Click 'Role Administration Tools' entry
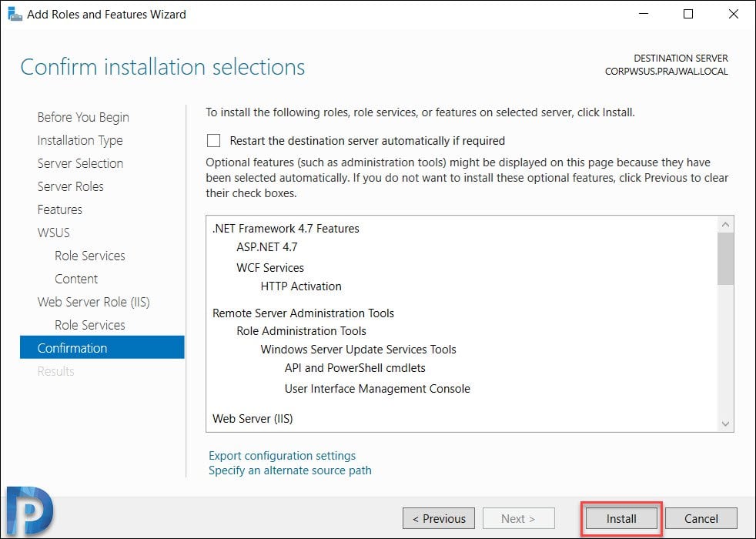Image resolution: width=756 pixels, height=539 pixels. click(x=301, y=331)
